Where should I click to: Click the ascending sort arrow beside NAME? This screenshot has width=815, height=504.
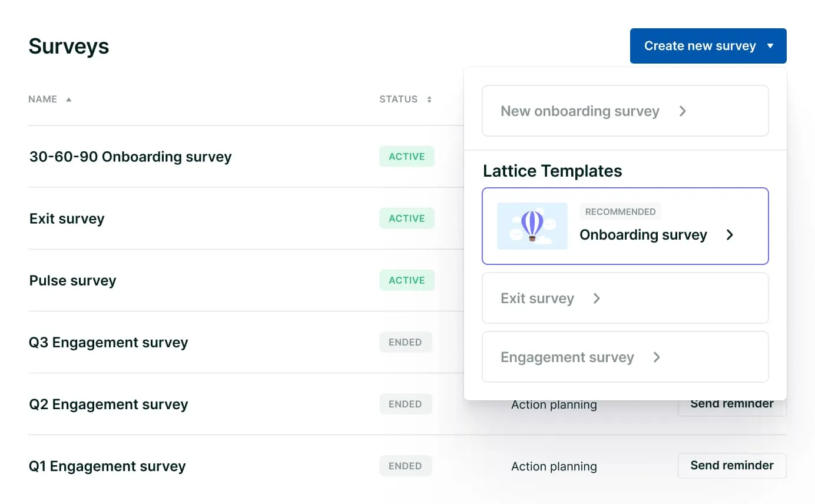[x=68, y=99]
